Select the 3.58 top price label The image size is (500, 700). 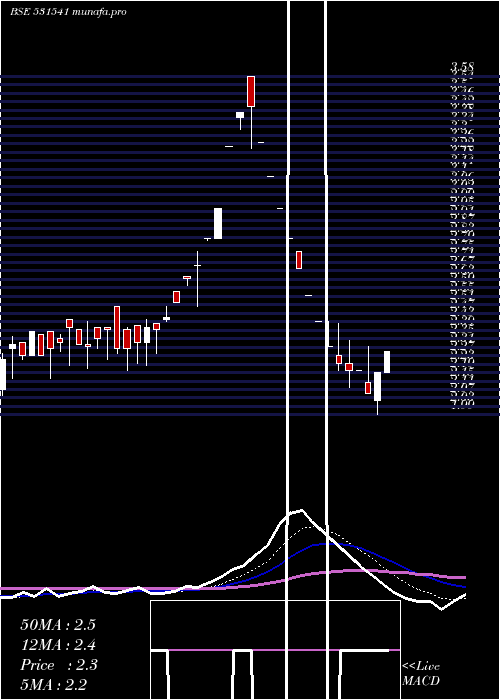point(462,67)
